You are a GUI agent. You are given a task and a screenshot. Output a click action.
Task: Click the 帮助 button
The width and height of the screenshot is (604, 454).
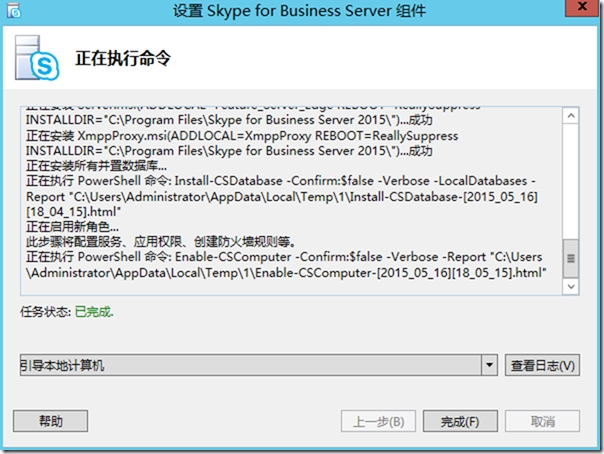50,421
